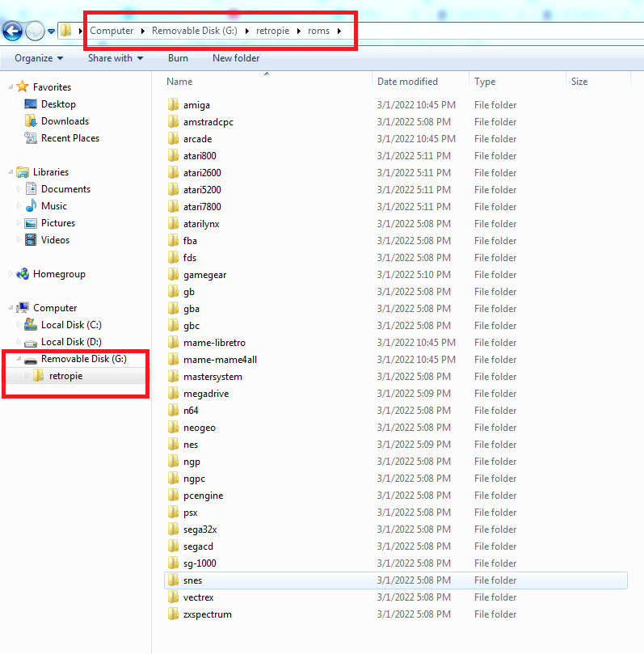Select the zxspectrum folder name

click(x=207, y=614)
